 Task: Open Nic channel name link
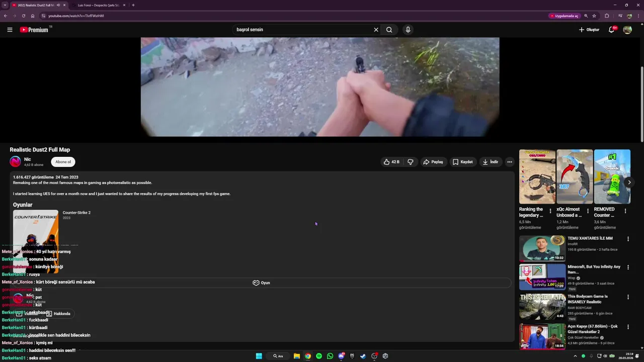click(x=27, y=159)
